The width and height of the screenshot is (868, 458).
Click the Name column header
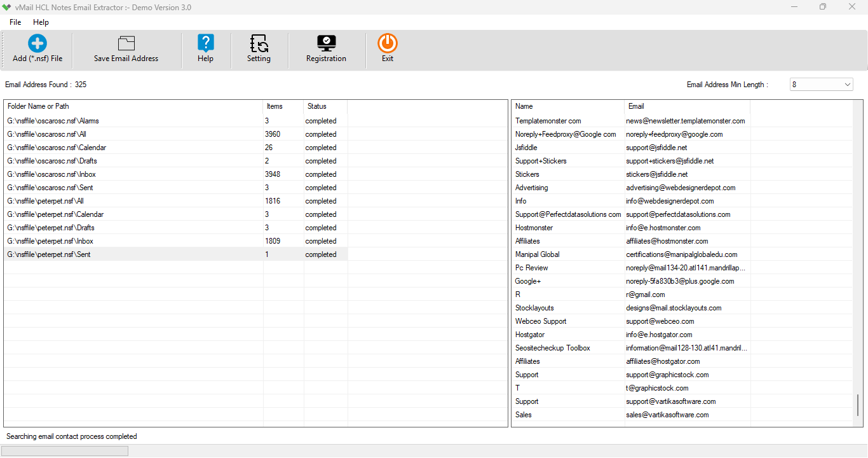click(x=568, y=106)
